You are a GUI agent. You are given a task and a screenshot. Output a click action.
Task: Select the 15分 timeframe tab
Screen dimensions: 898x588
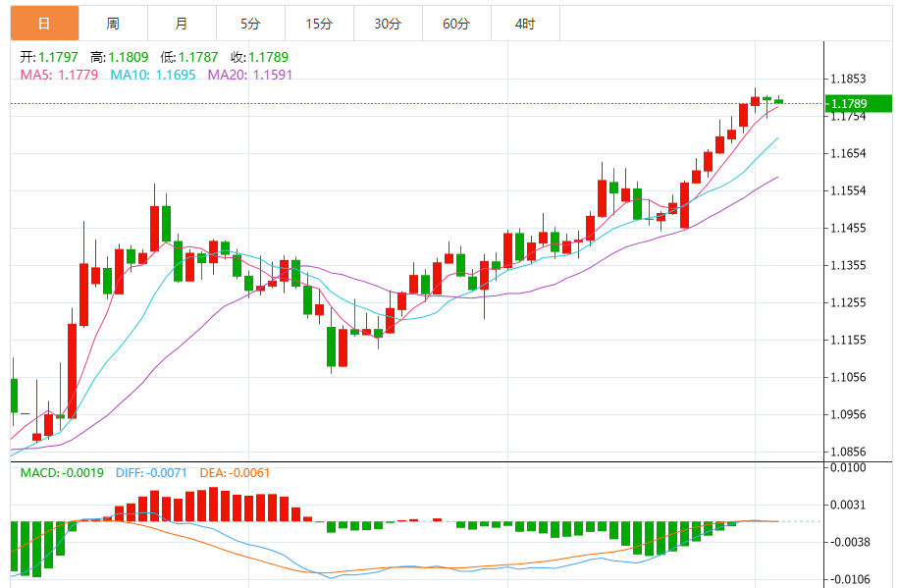pyautogui.click(x=320, y=24)
